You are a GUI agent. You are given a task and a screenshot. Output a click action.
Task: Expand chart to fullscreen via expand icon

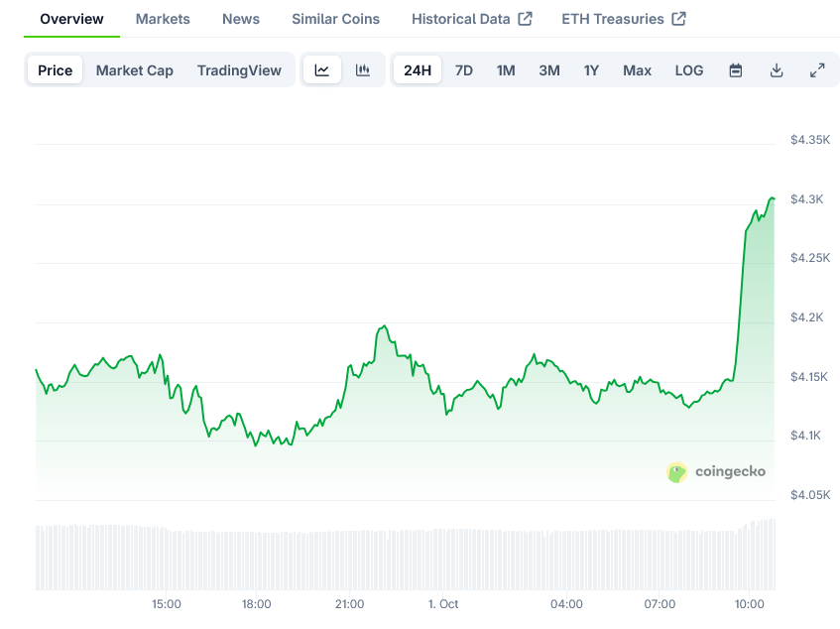tap(817, 69)
